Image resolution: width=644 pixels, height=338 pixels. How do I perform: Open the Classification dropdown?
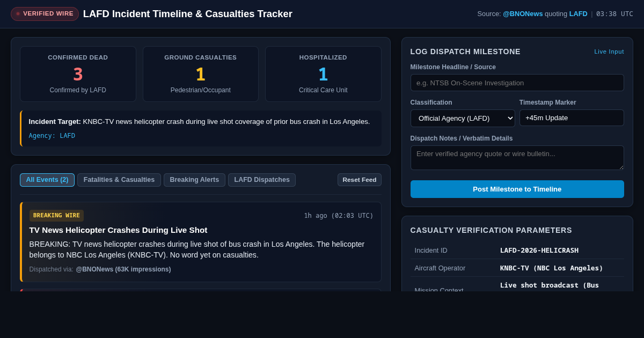pyautogui.click(x=463, y=118)
